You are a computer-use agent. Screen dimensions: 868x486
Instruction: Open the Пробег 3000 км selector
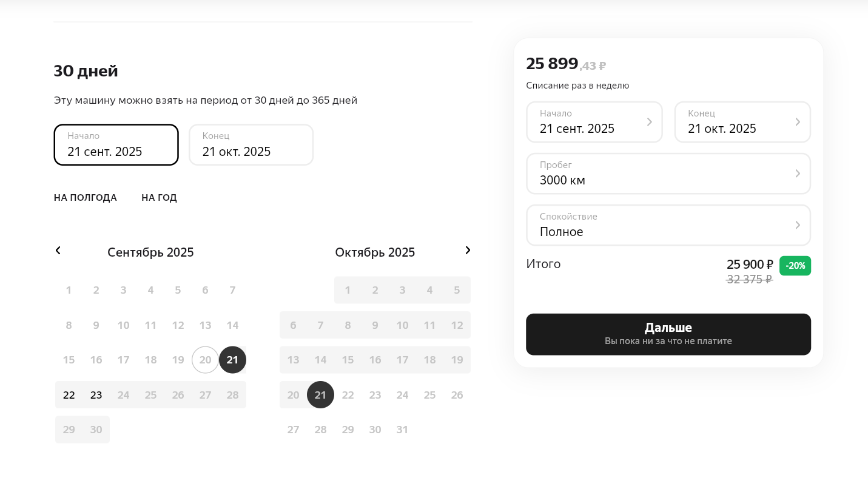(x=668, y=174)
